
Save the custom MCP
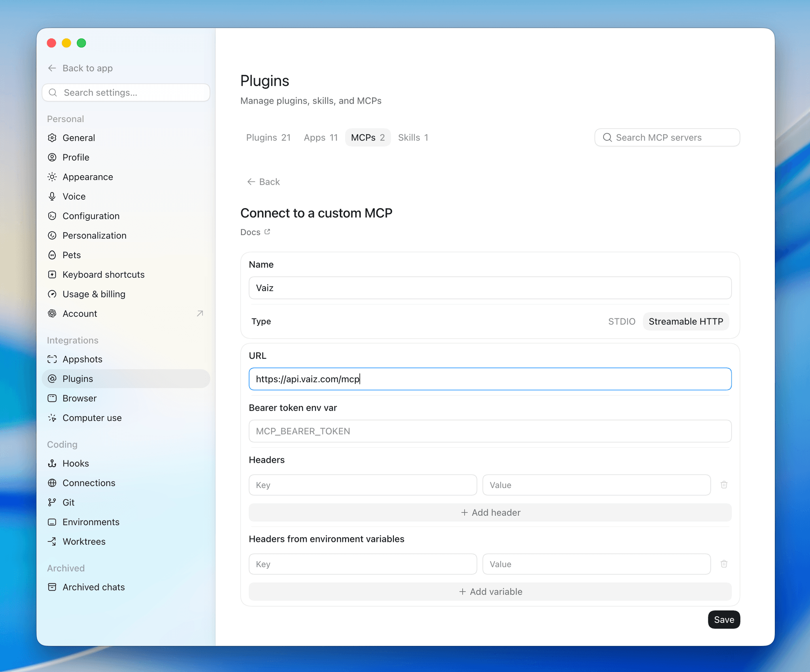pyautogui.click(x=724, y=619)
